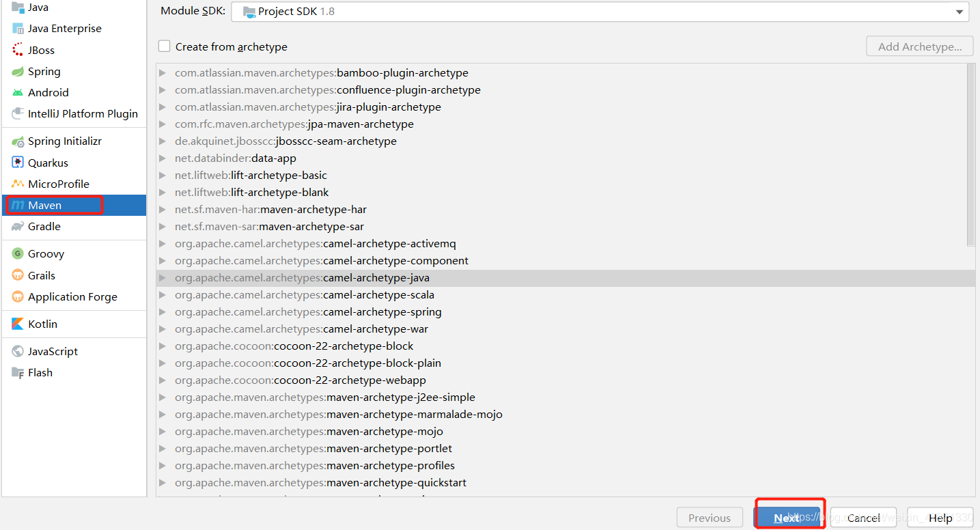980x530 pixels.
Task: Select camel-archetype-scala row
Action: (x=565, y=295)
